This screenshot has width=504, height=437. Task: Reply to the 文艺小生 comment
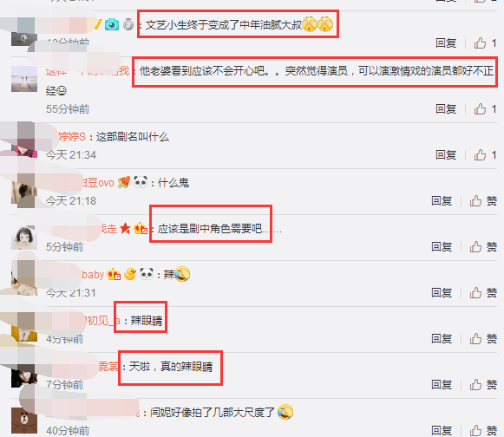(446, 42)
